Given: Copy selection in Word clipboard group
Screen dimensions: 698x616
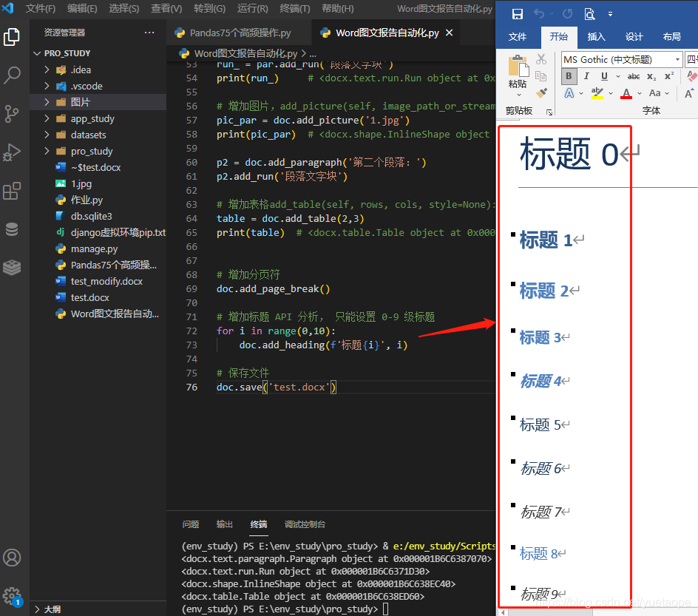Looking at the screenshot, I should point(541,76).
